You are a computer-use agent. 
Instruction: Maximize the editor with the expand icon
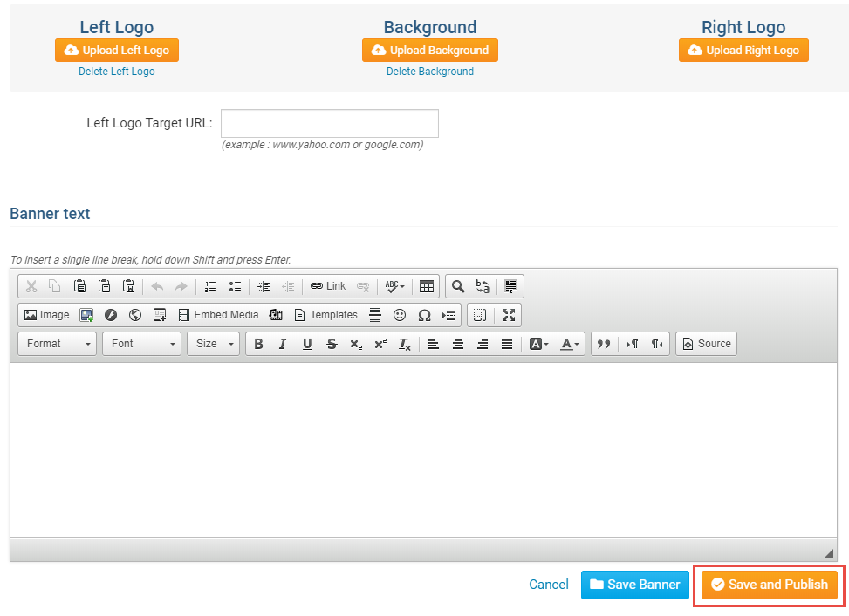point(509,315)
